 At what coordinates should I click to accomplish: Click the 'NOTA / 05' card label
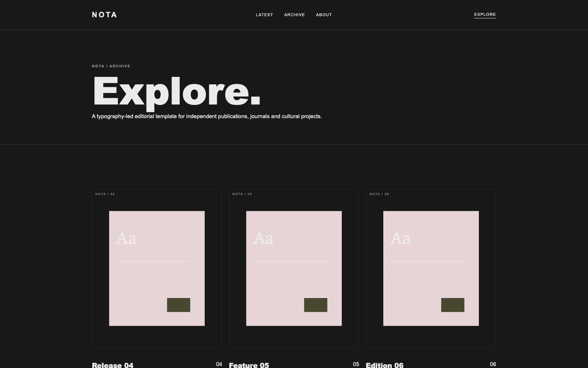(x=242, y=194)
